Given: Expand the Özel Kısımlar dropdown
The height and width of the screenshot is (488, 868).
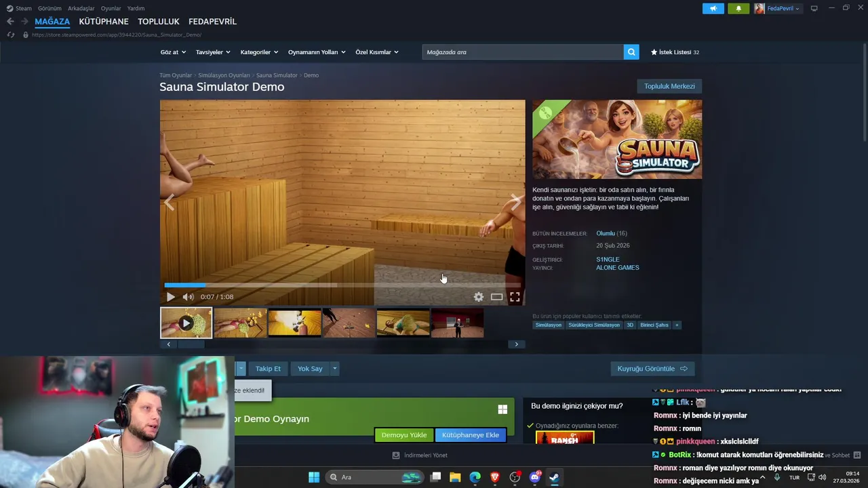Looking at the screenshot, I should click(x=377, y=52).
